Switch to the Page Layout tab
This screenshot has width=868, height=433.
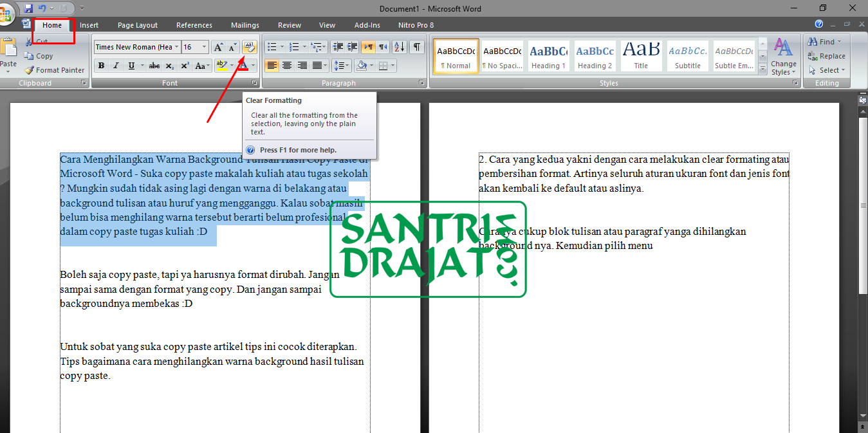138,25
